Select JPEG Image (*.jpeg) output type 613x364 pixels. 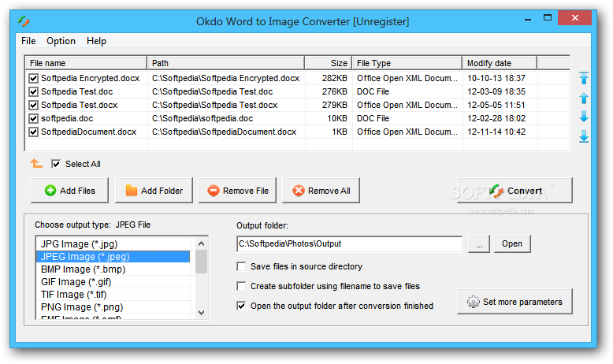coord(113,257)
